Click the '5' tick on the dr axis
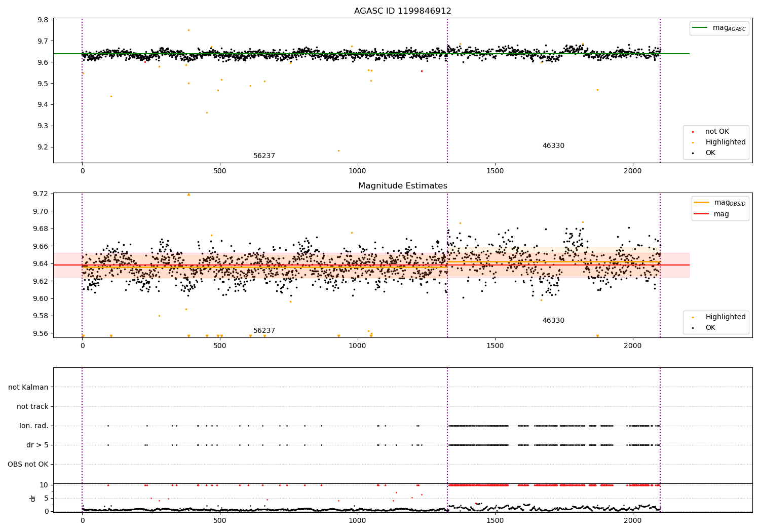 pyautogui.click(x=46, y=499)
